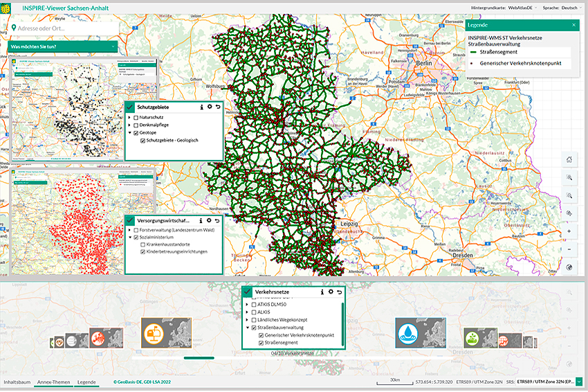Select the orange mailbox theme thumbnail
Viewport: 588px width, 392px height.
click(166, 332)
